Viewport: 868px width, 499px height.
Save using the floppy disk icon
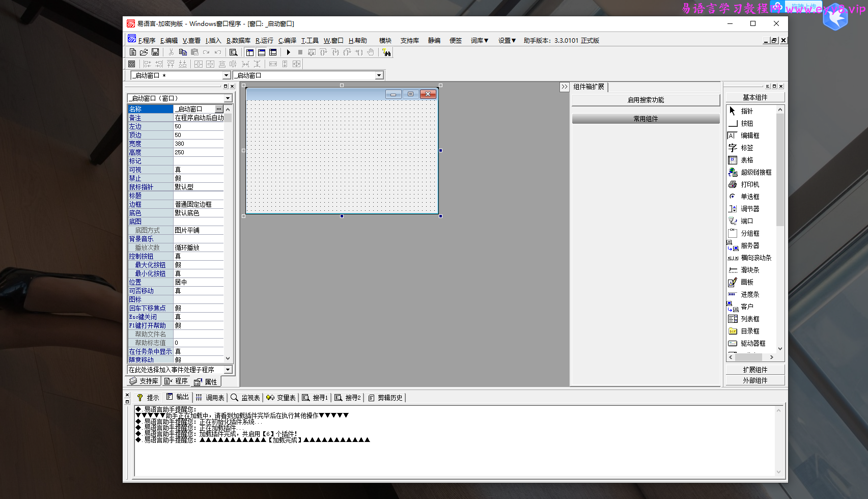[x=155, y=52]
